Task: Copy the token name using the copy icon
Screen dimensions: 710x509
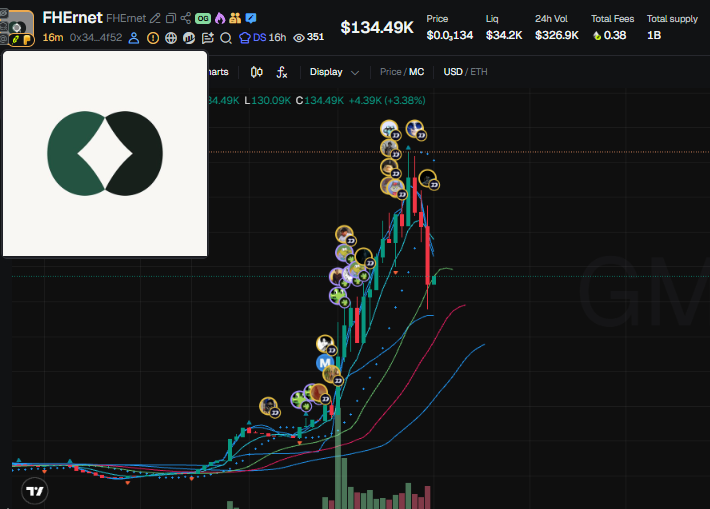Action: (171, 18)
